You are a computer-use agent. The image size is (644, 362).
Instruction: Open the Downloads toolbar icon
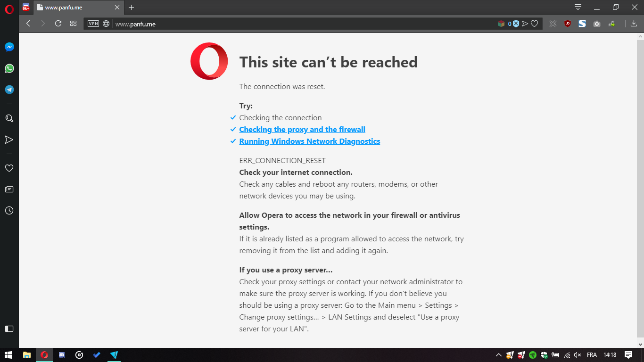click(634, 24)
